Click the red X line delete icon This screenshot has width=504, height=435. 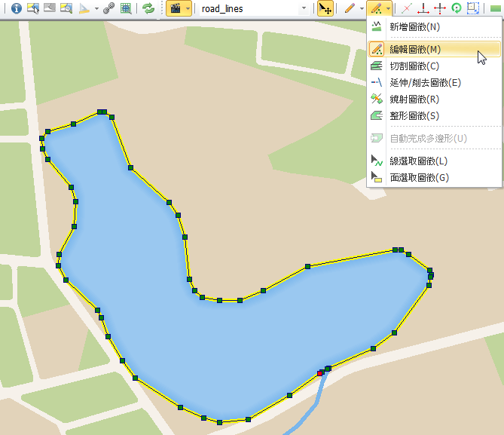click(x=407, y=8)
